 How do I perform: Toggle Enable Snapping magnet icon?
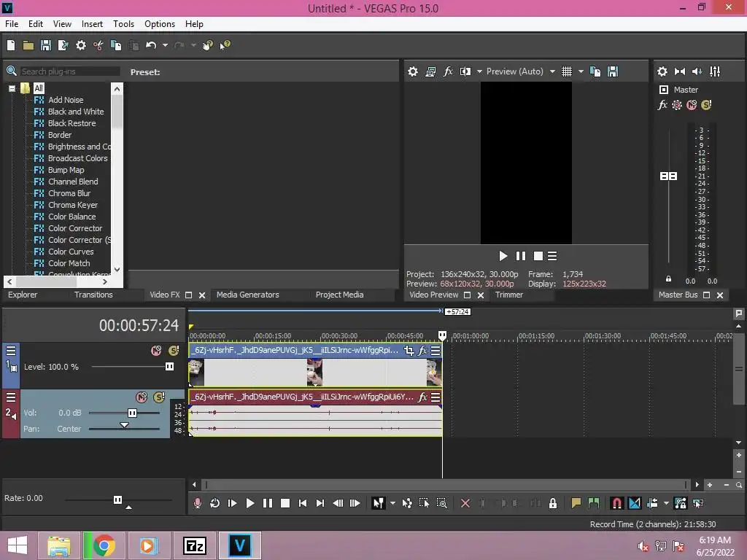pos(616,503)
